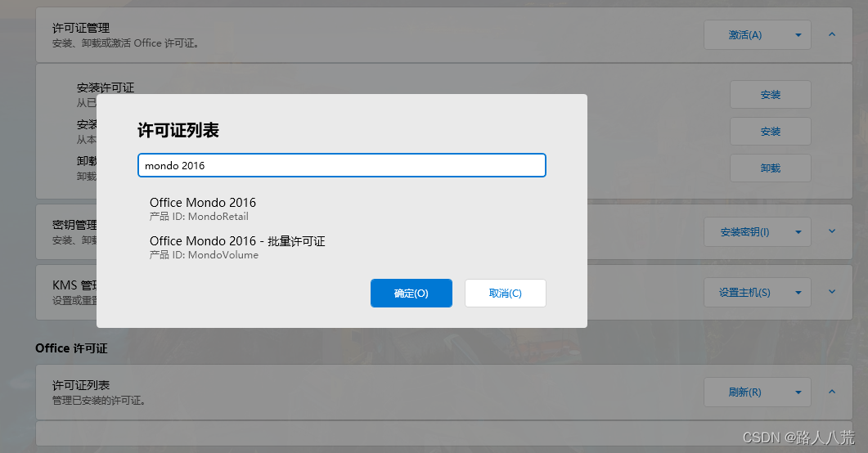Confirm with the 确定(O) button
The image size is (868, 453).
coord(412,294)
